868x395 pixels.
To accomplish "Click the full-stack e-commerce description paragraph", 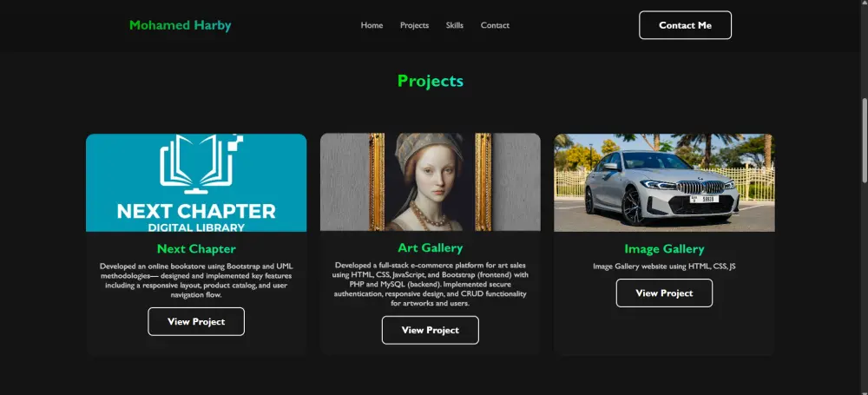I will [431, 284].
